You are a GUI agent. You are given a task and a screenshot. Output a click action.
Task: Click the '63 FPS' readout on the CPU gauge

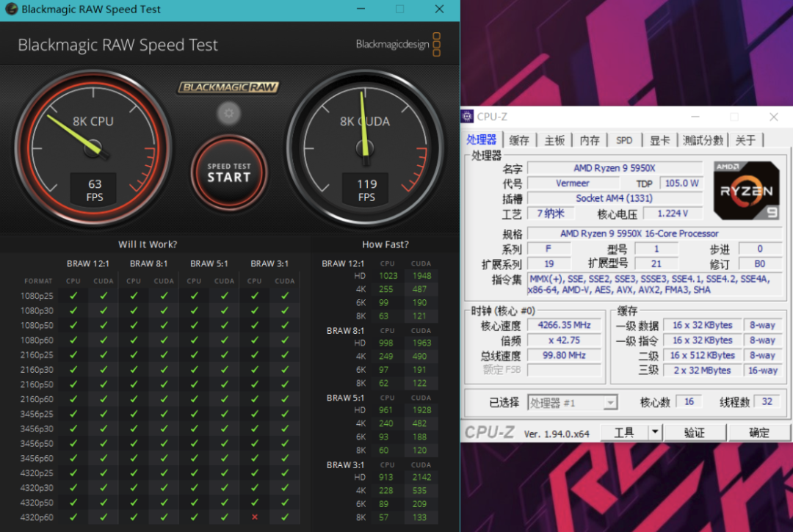click(95, 190)
